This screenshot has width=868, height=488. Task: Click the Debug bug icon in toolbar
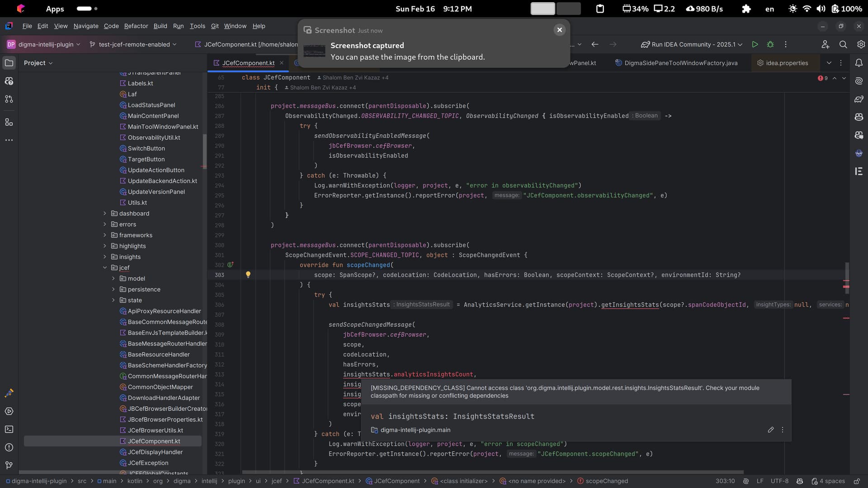(x=770, y=44)
